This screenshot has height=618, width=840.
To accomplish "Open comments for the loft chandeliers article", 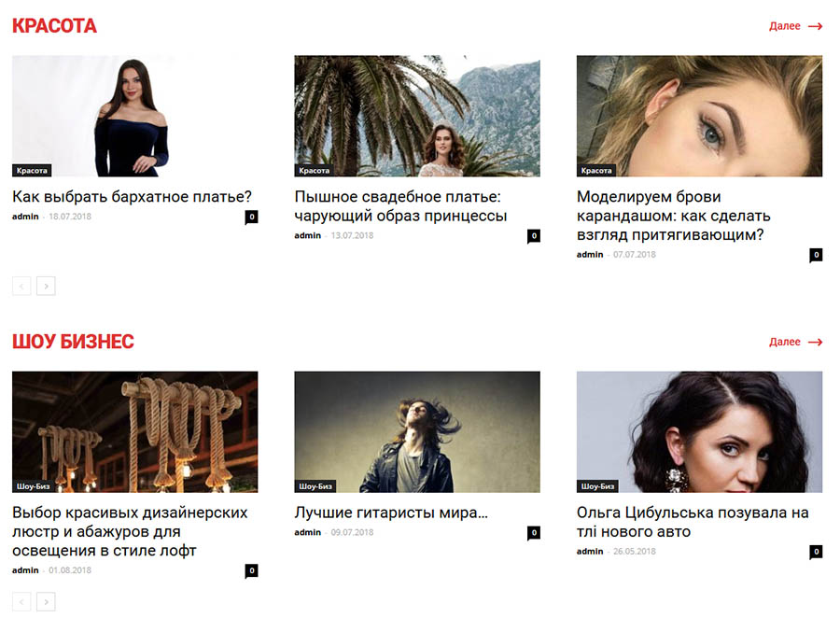I will (x=251, y=570).
